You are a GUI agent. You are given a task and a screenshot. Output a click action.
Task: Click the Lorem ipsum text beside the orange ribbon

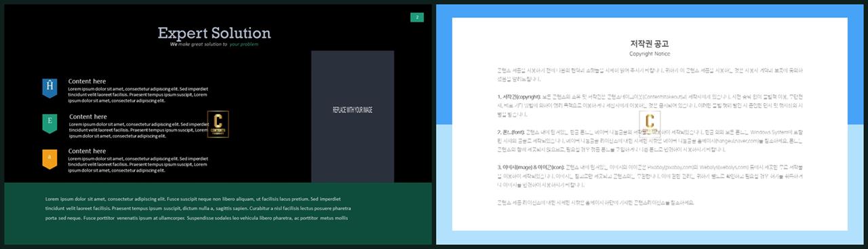[138, 166]
